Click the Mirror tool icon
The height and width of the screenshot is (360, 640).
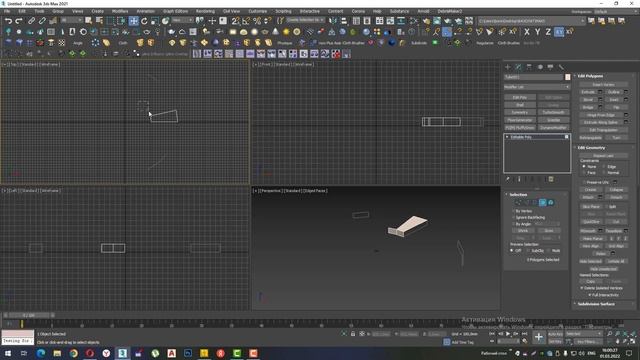[333, 21]
